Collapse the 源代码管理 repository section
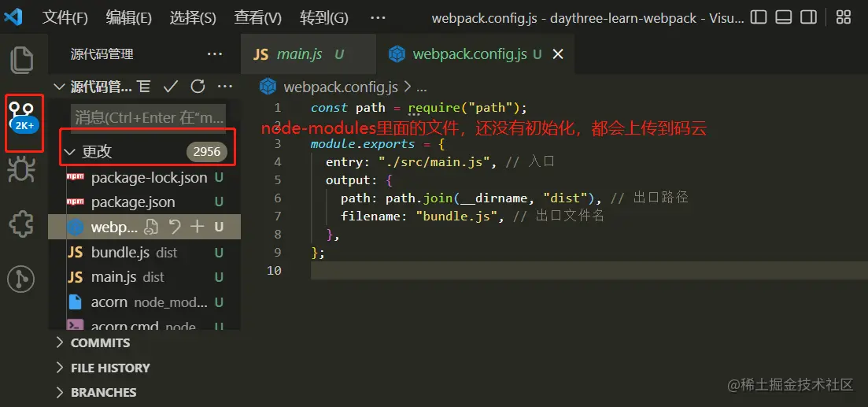The image size is (868, 407). (59, 87)
